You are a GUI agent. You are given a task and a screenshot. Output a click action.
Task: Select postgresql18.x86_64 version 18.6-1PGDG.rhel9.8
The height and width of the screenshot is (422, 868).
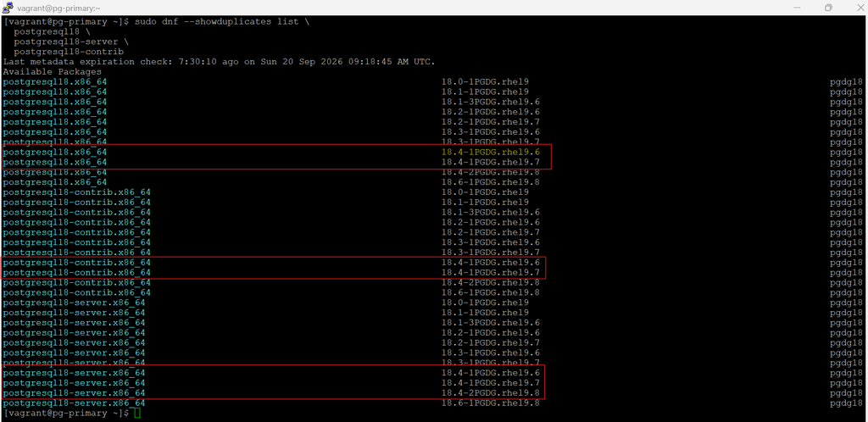(x=491, y=182)
